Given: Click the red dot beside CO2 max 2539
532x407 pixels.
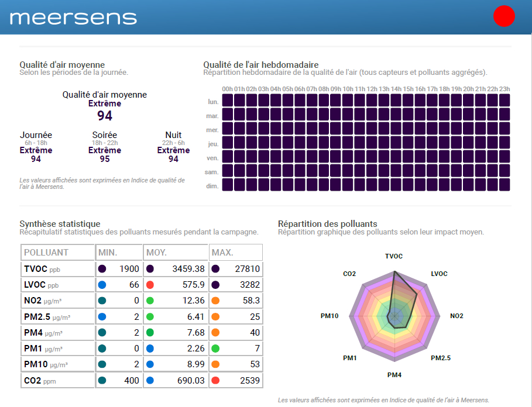Looking at the screenshot, I should coord(215,380).
